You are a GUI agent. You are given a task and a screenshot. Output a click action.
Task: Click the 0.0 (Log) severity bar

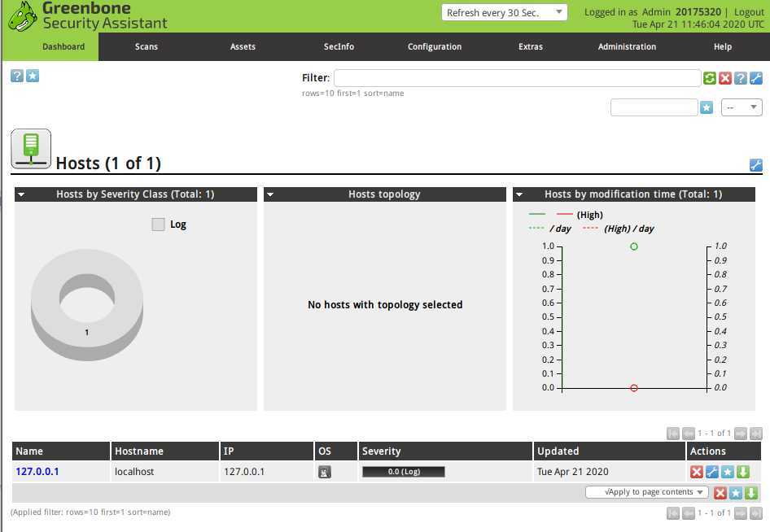(x=404, y=472)
